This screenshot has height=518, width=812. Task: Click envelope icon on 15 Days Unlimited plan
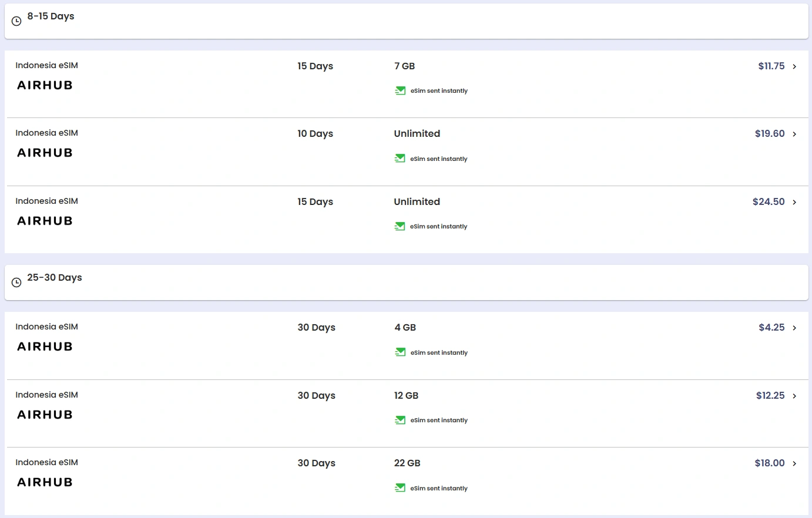pos(400,226)
